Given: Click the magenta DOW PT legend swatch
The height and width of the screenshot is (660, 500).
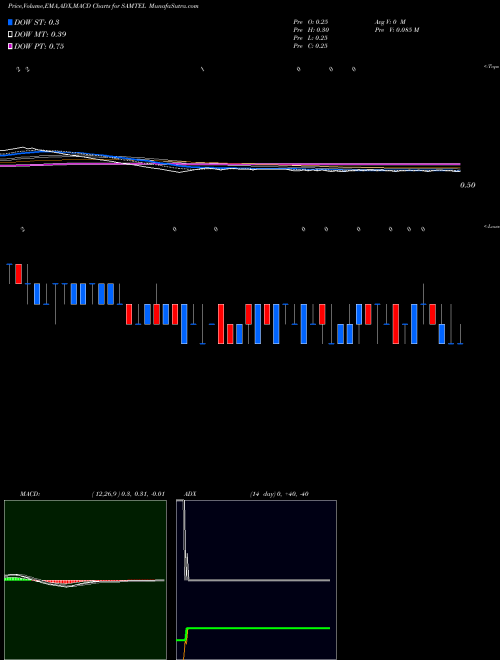Looking at the screenshot, I should 10,46.
